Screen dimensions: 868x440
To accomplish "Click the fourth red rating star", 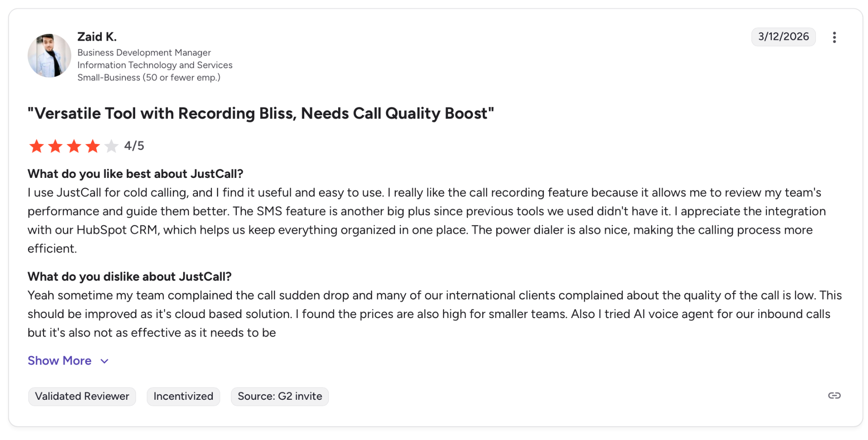I will 93,146.
